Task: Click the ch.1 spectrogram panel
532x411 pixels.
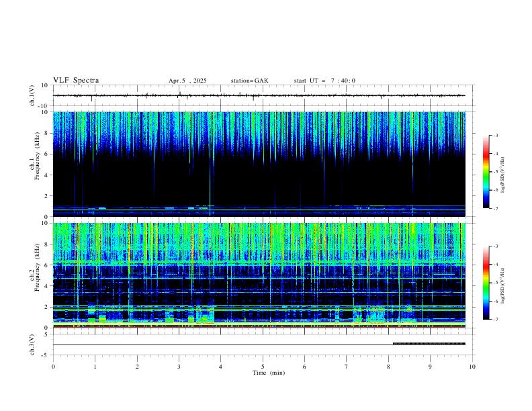Action: coord(259,164)
